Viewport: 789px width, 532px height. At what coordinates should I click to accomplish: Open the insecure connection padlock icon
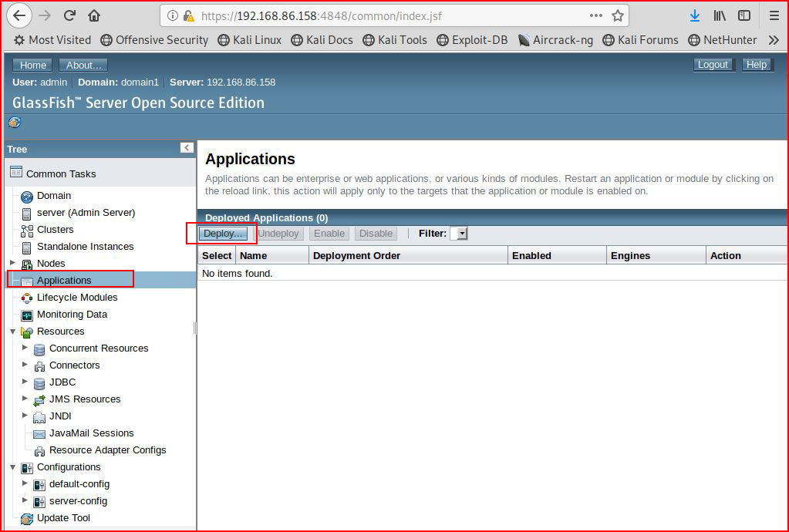189,16
